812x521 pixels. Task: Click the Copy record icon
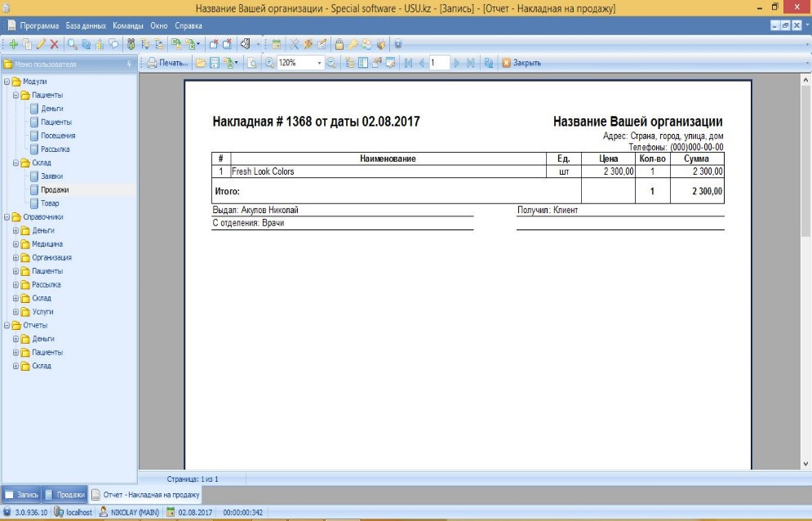tap(27, 44)
